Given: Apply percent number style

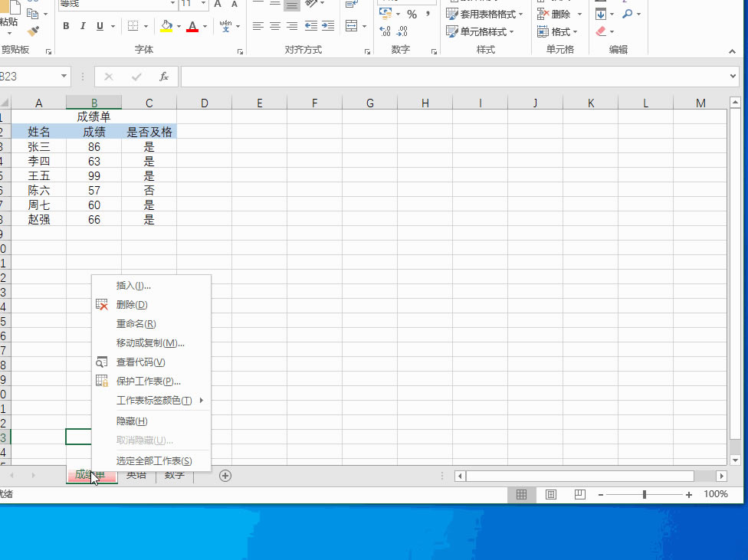Looking at the screenshot, I should pyautogui.click(x=412, y=15).
